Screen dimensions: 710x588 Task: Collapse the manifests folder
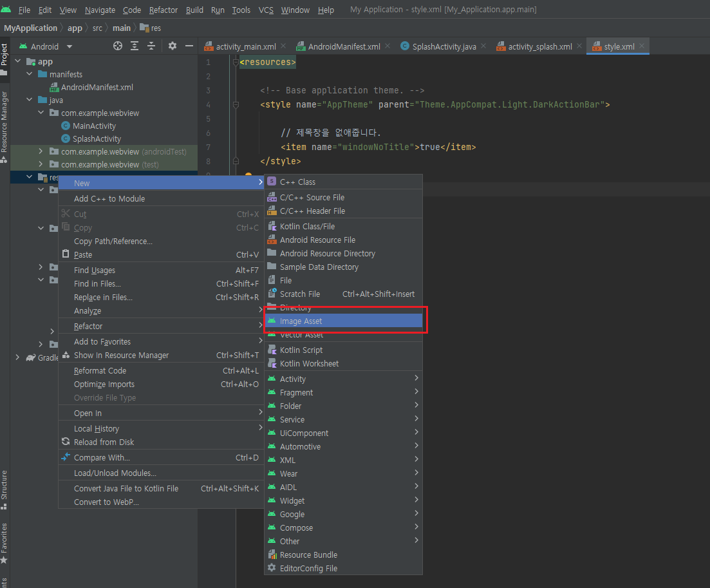(x=30, y=74)
